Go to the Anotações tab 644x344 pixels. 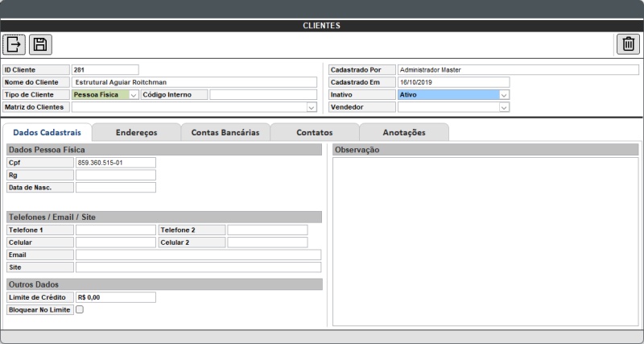[x=403, y=132]
